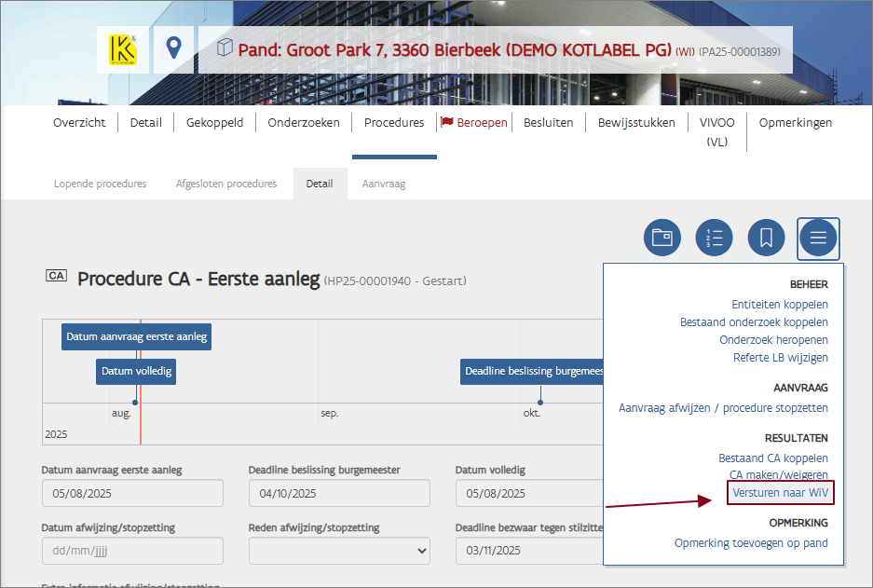873x588 pixels.
Task: Click the Datum aanvraag eerste aanleg field
Action: (x=132, y=493)
